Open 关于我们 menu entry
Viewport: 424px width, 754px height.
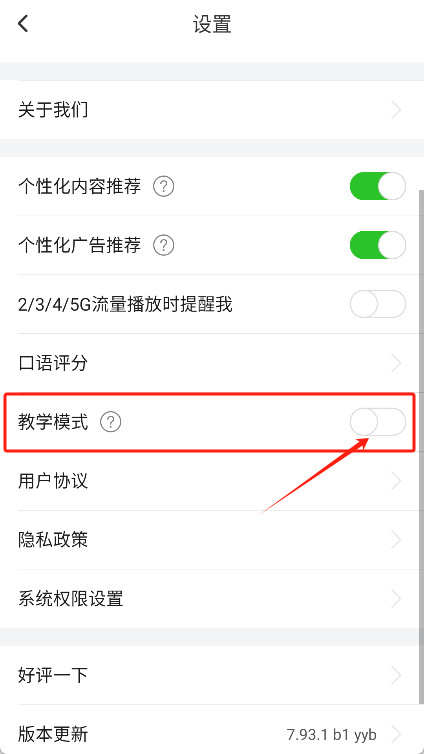(210, 110)
